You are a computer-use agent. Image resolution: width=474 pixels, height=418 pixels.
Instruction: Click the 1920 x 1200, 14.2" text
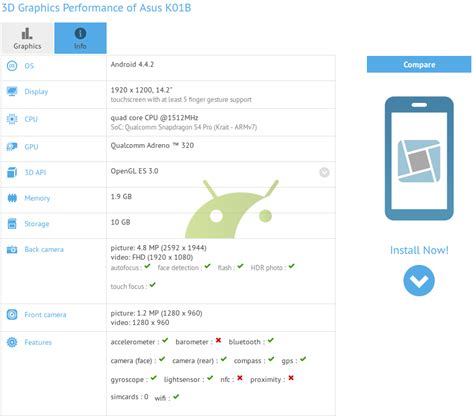coord(141,90)
